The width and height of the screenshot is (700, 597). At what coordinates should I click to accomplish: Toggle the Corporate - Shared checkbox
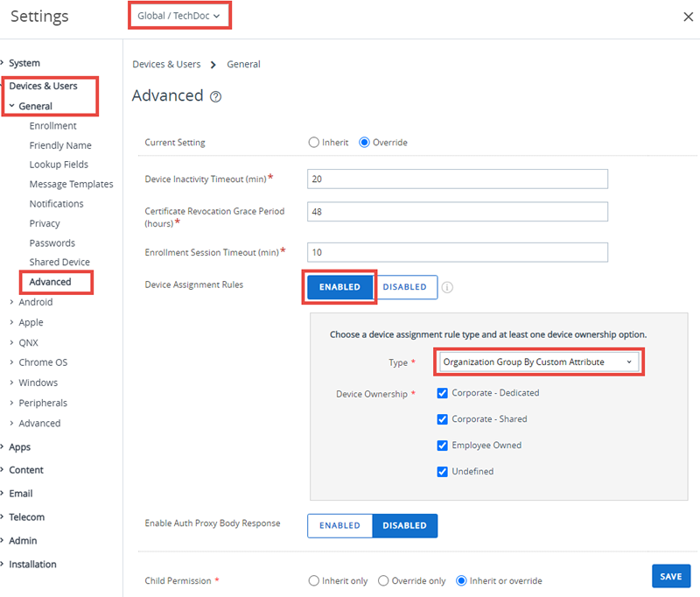click(x=442, y=419)
